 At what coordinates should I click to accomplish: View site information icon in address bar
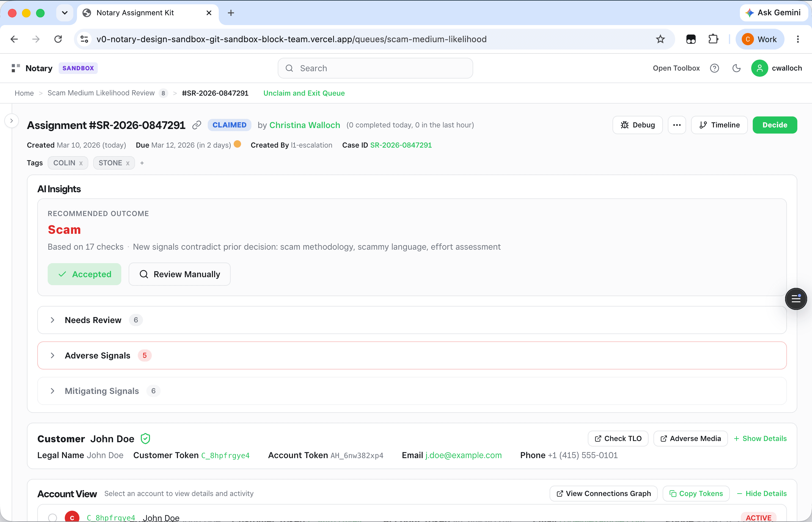84,39
